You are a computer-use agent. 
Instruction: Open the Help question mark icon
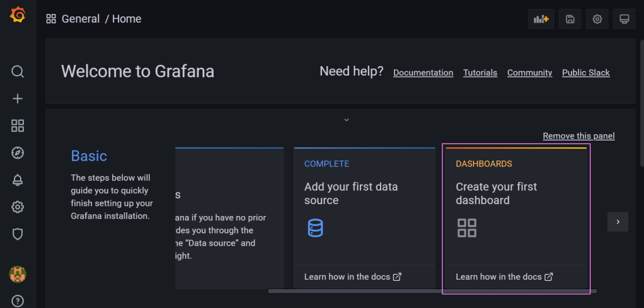point(18,301)
